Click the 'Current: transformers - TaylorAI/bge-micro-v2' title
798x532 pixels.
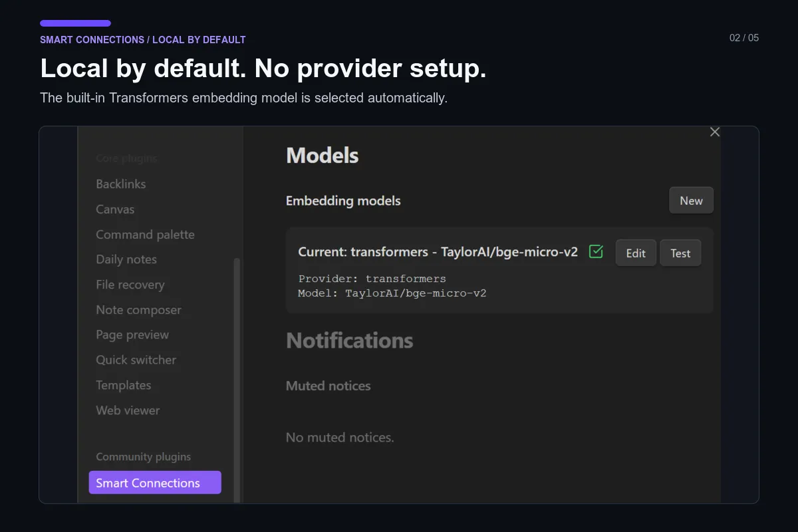pyautogui.click(x=438, y=252)
